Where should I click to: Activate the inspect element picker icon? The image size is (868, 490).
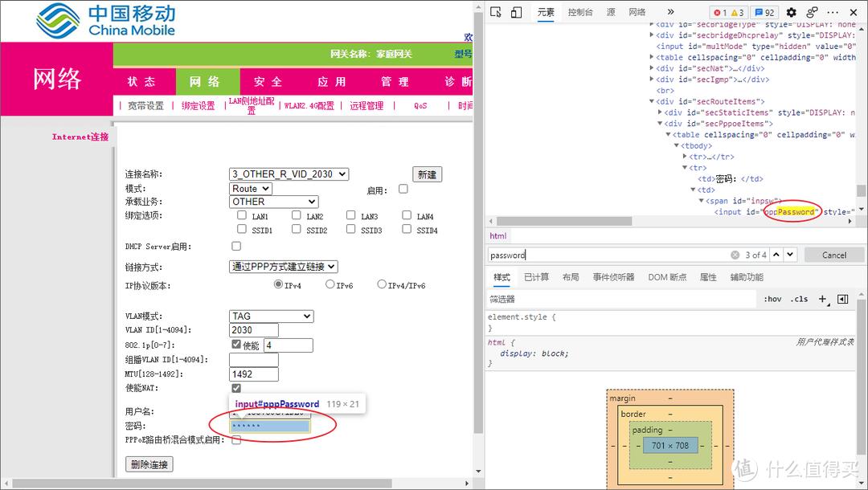pyautogui.click(x=496, y=12)
